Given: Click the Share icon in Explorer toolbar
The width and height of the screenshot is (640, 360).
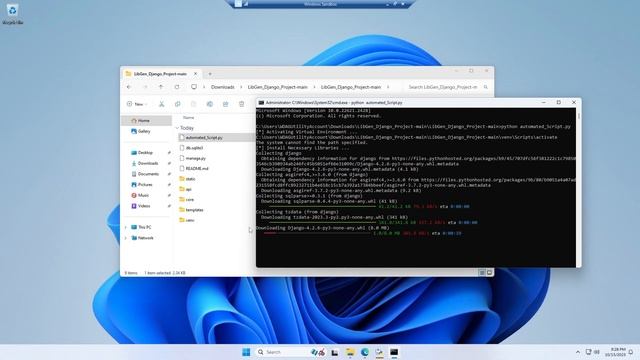Looking at the screenshot, I should pyautogui.click(x=225, y=104).
